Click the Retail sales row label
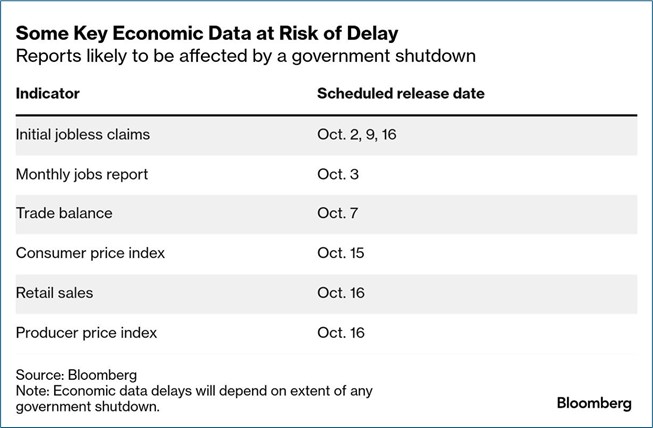Screen dimensions: 653x428 [x=56, y=292]
